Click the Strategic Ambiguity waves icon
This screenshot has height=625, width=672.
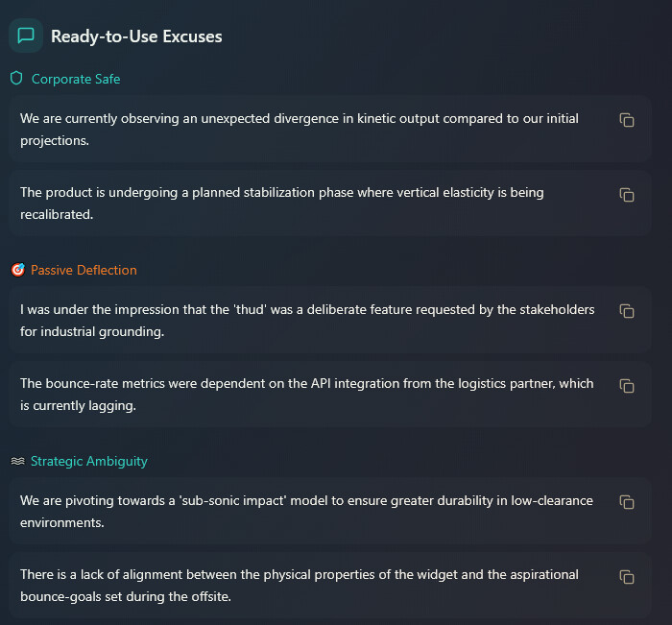[x=17, y=461]
